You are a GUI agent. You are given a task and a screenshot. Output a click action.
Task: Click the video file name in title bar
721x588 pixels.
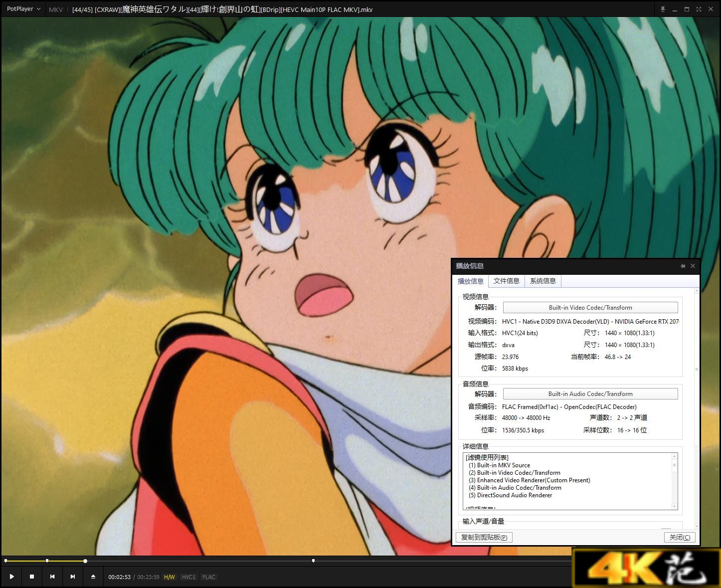point(222,9)
